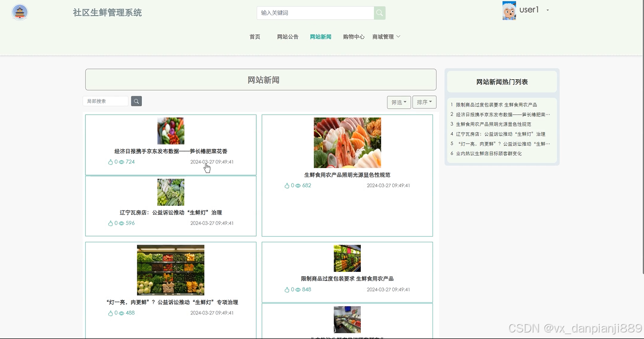Open the 筛选 filter dropdown
The height and width of the screenshot is (339, 644).
[x=399, y=102]
